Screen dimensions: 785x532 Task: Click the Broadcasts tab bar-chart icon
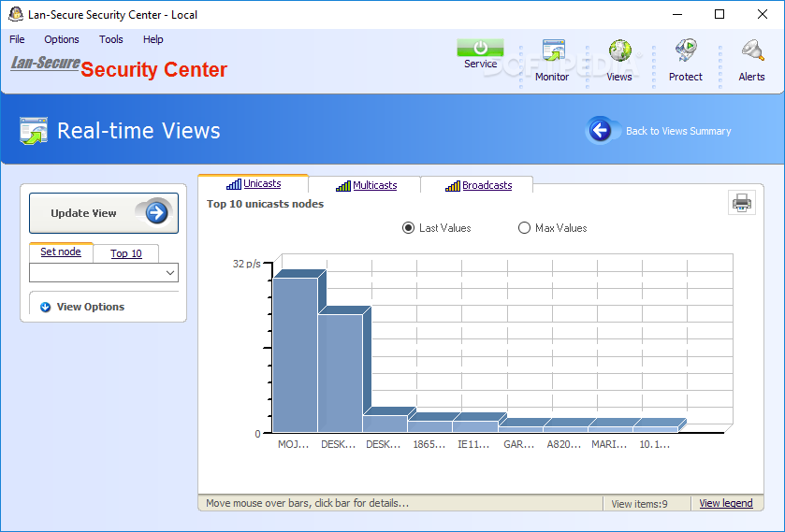(x=453, y=186)
